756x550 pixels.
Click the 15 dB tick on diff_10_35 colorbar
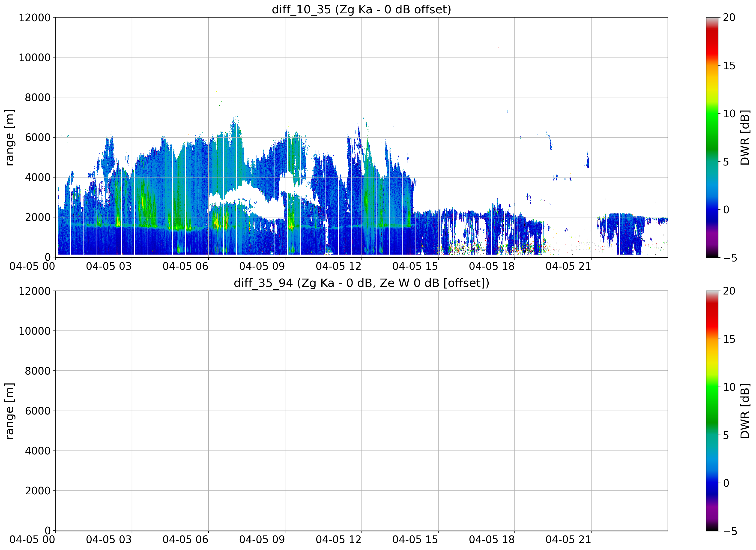pyautogui.click(x=729, y=66)
